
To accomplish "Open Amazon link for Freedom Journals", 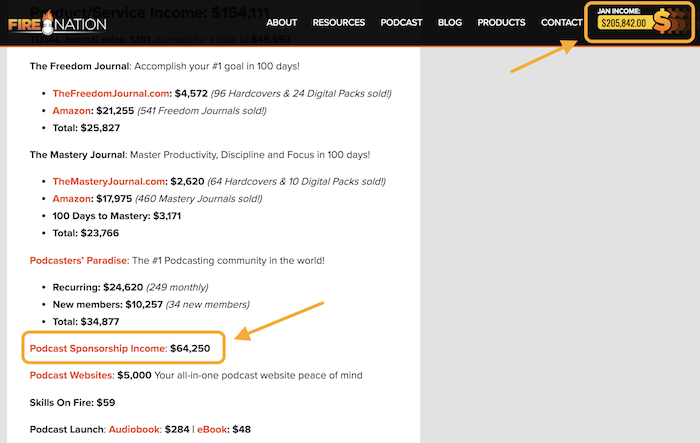I will (71, 111).
